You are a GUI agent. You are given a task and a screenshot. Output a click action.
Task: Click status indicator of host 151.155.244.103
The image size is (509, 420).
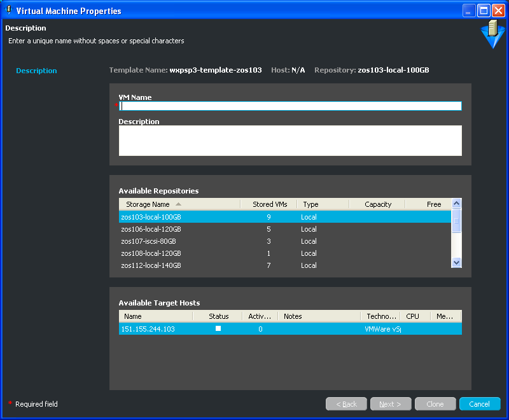click(218, 328)
